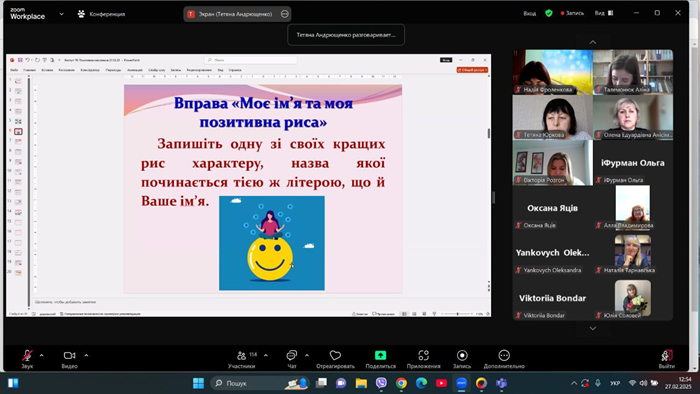The height and width of the screenshot is (394, 700).
Task: Click the Вход sign-in link at top
Action: point(529,13)
